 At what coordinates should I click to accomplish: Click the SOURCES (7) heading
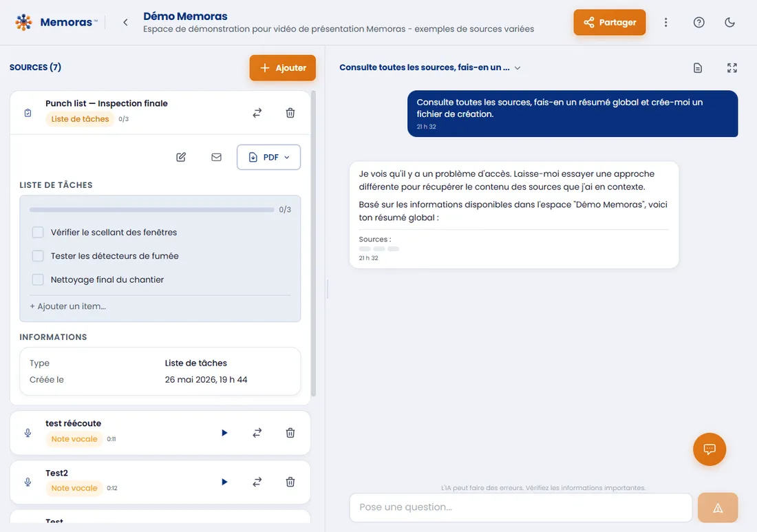pyautogui.click(x=35, y=67)
